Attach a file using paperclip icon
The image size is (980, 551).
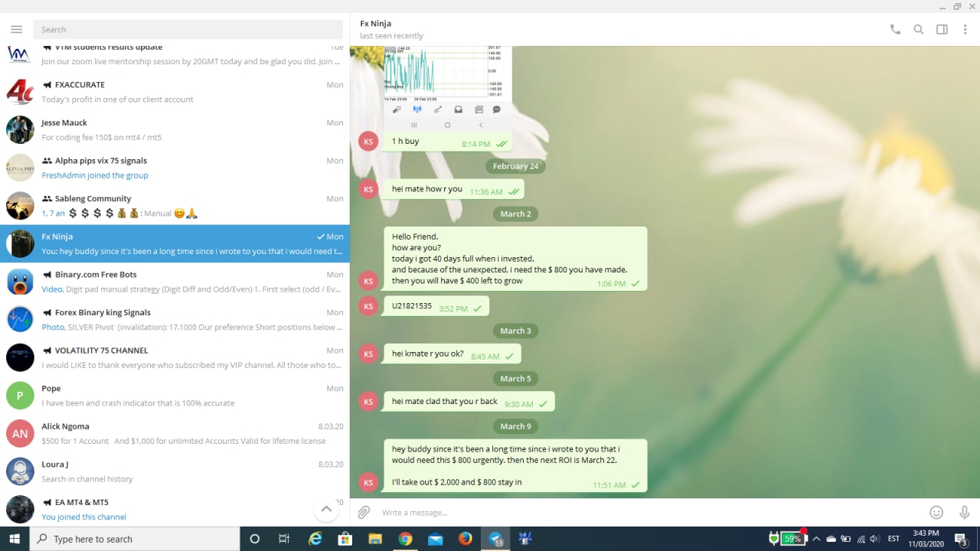364,512
